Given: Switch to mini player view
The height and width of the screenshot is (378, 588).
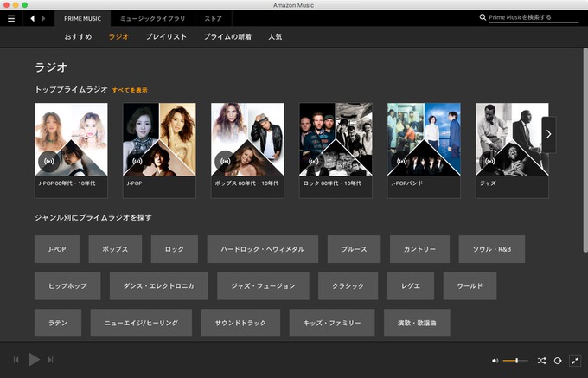Looking at the screenshot, I should 575,361.
